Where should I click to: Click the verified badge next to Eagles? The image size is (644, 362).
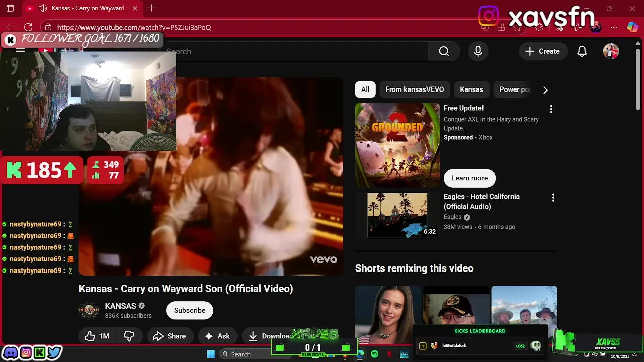tap(467, 217)
